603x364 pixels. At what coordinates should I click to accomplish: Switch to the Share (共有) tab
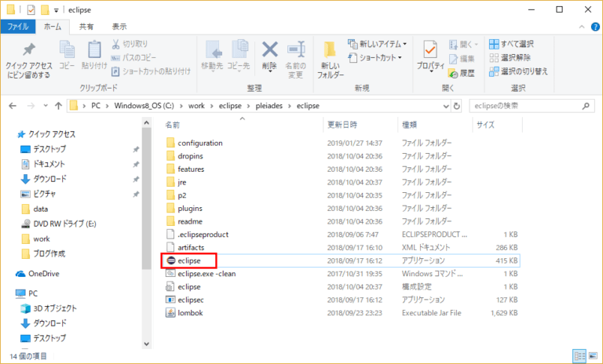[86, 27]
